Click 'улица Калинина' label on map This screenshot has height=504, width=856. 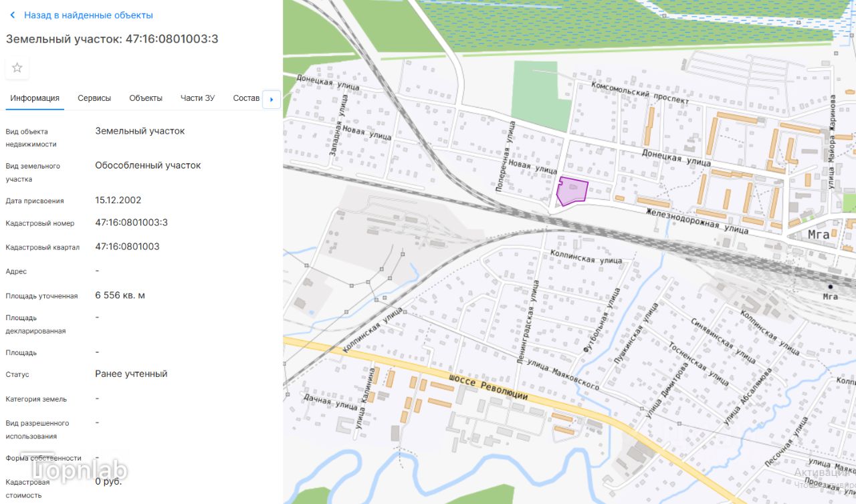point(364,400)
